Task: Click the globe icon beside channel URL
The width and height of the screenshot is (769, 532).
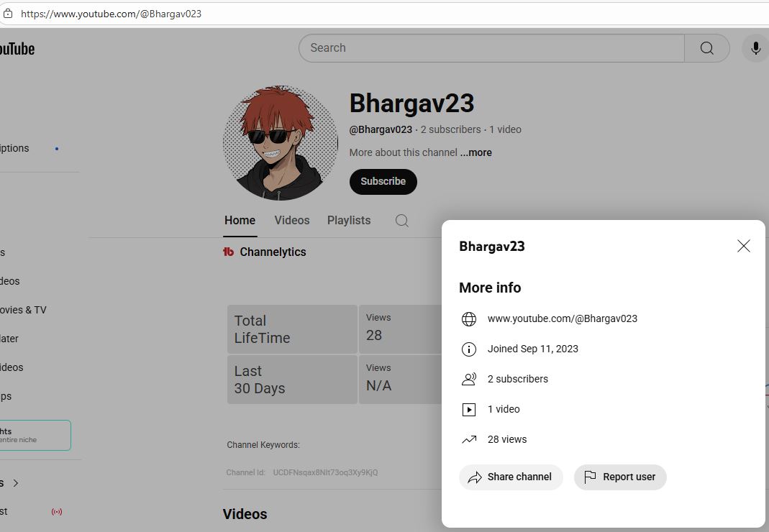Action: (469, 318)
